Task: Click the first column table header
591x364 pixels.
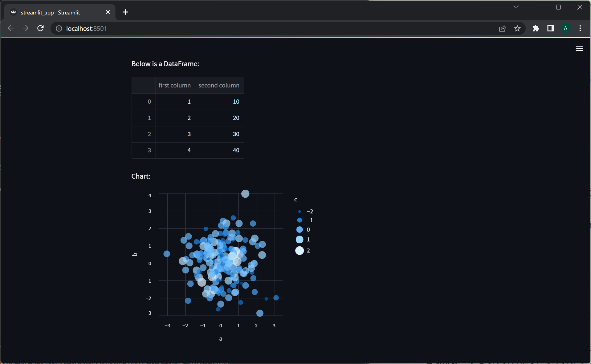Action: 174,85
